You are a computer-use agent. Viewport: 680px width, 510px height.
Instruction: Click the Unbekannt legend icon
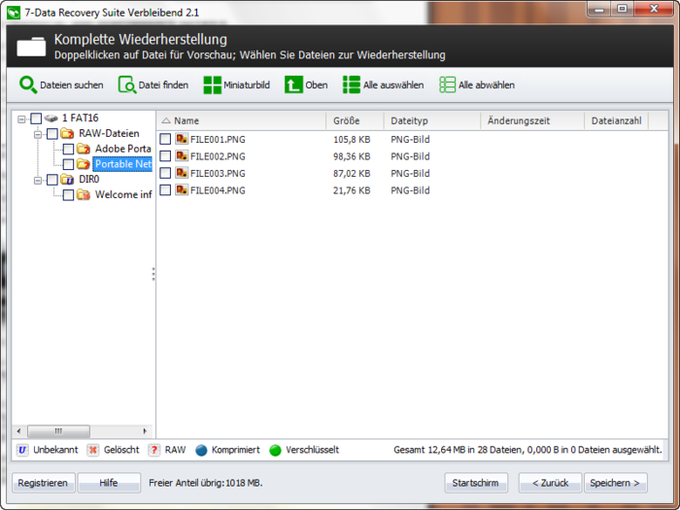click(23, 450)
